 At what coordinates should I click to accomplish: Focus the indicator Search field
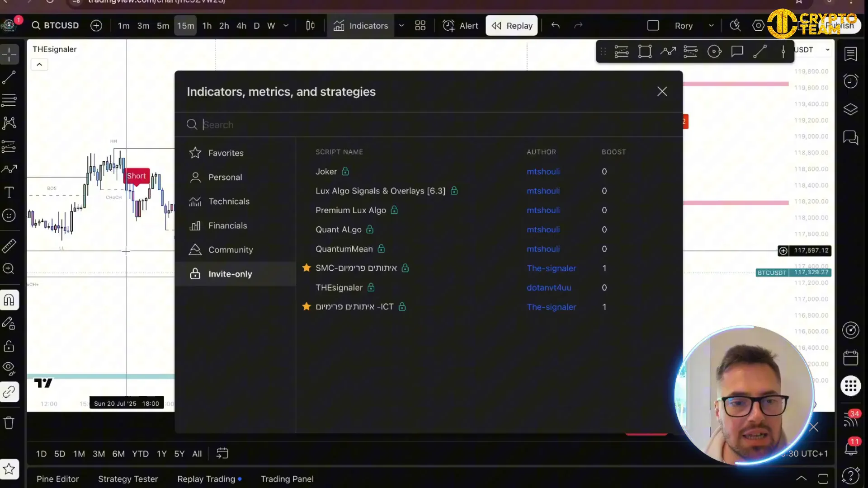pos(429,125)
